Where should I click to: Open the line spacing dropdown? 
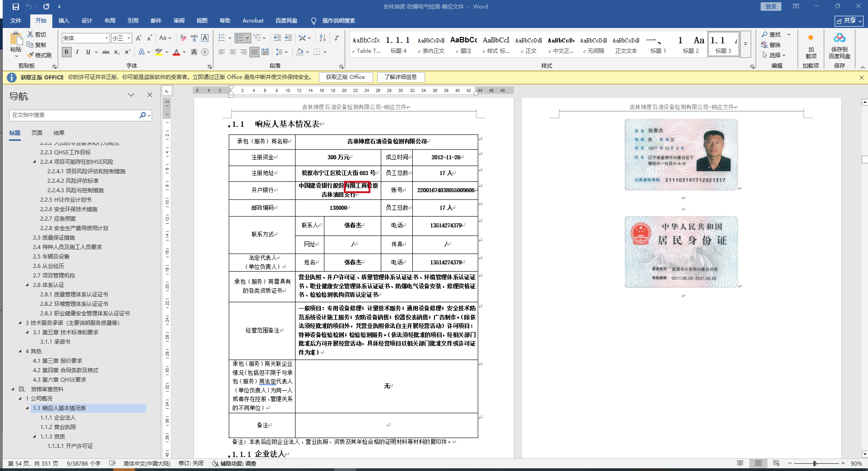282,52
